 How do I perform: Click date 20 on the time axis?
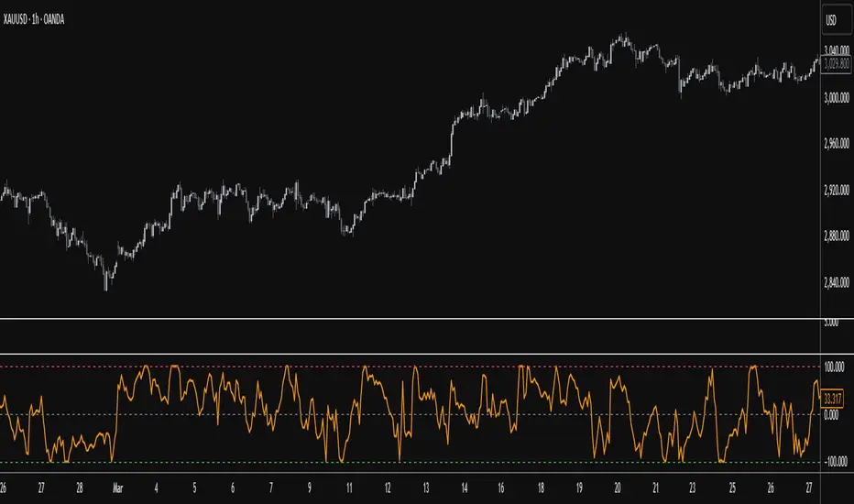click(x=617, y=488)
